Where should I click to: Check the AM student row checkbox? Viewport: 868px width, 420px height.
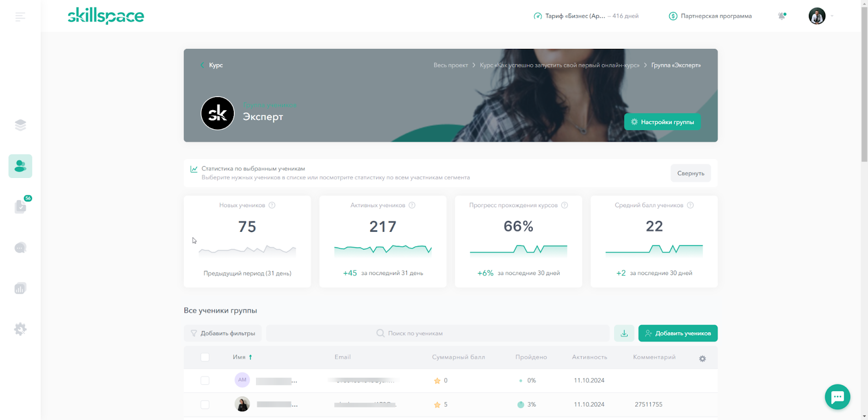click(205, 380)
